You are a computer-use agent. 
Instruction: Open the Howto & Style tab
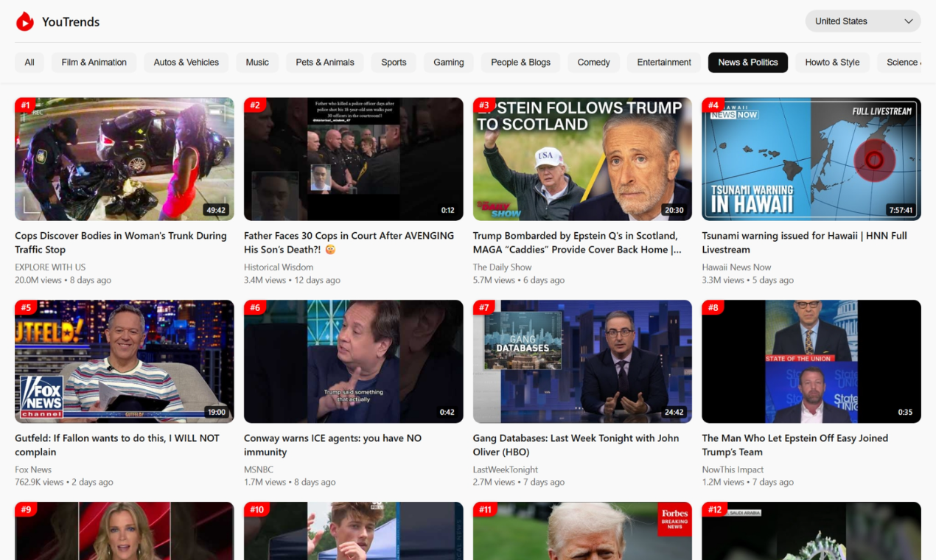pyautogui.click(x=832, y=63)
